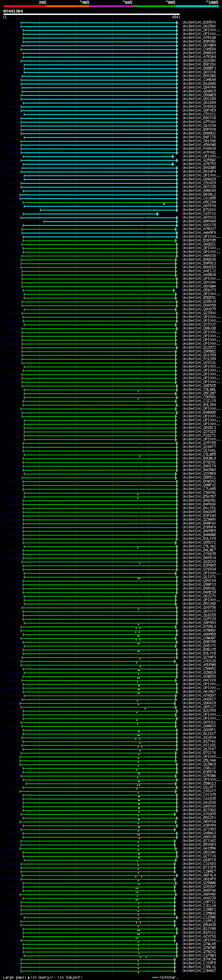Click the cyan alignment bar for UniRef100_B3H5Y0
The image size is (222, 980).
point(99,23)
